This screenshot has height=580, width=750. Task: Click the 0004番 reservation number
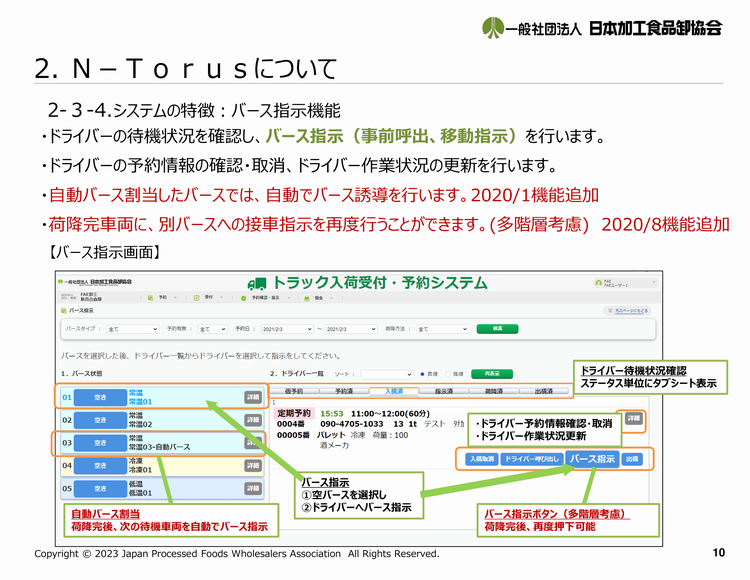click(291, 424)
